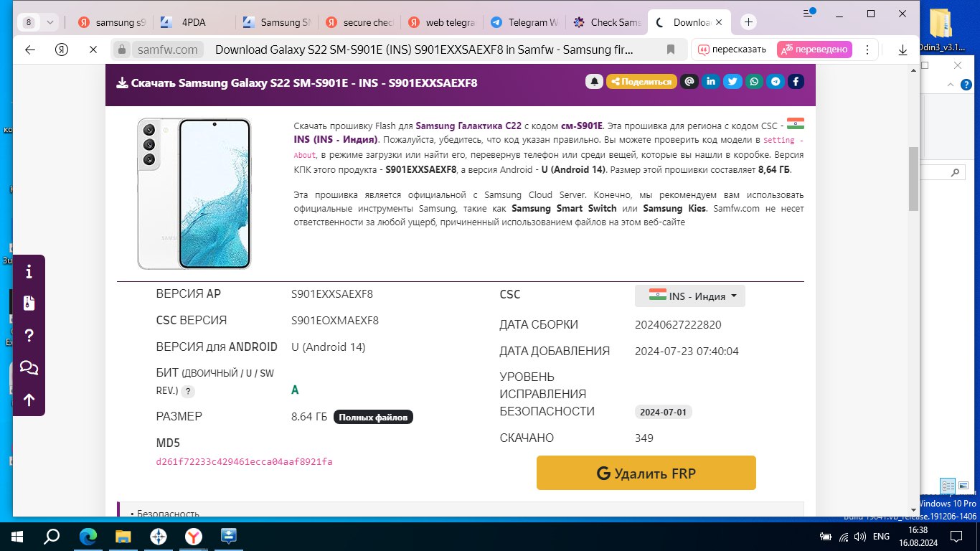This screenshot has height=551, width=980.
Task: Click the AP version value S901EXXSAEXF8
Action: pyautogui.click(x=332, y=294)
